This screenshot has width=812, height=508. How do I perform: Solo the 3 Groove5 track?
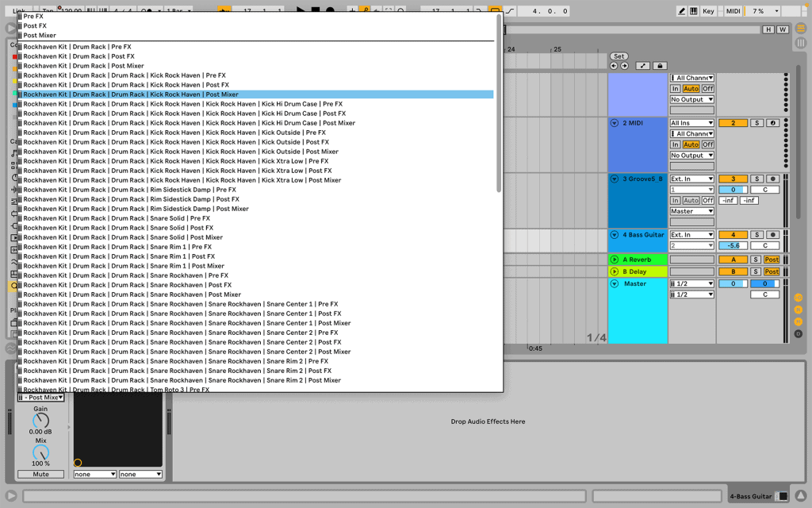756,178
